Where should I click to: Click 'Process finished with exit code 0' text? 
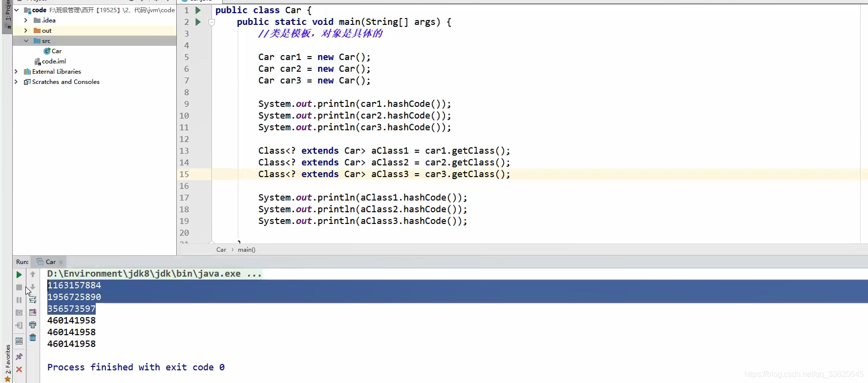pyautogui.click(x=136, y=367)
